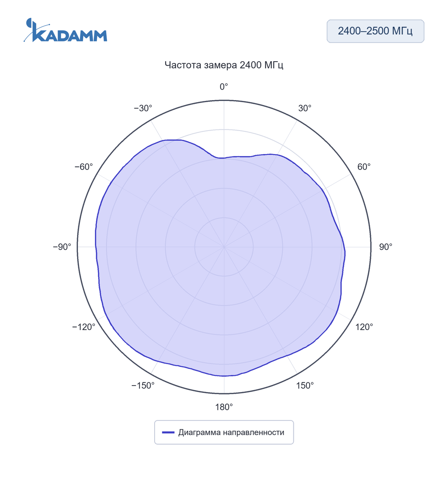
Task: Click the KADAMM logo
Action: click(x=65, y=30)
